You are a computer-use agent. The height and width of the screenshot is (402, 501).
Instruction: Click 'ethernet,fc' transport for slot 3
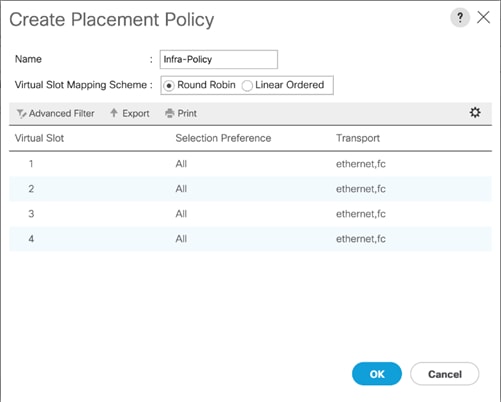coord(361,214)
